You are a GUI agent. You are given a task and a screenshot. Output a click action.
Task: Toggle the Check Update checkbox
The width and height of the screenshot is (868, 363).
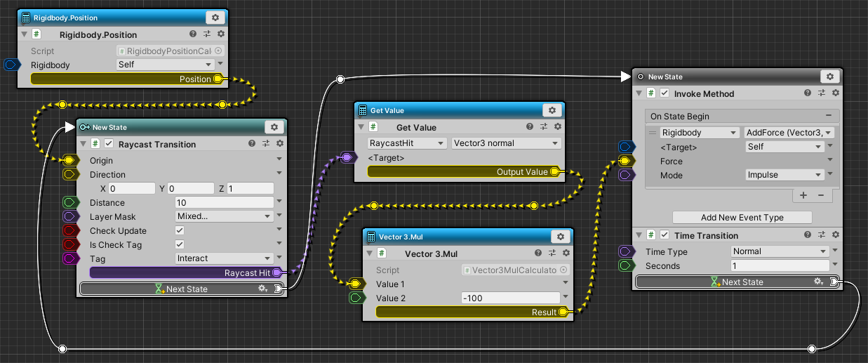tap(180, 230)
